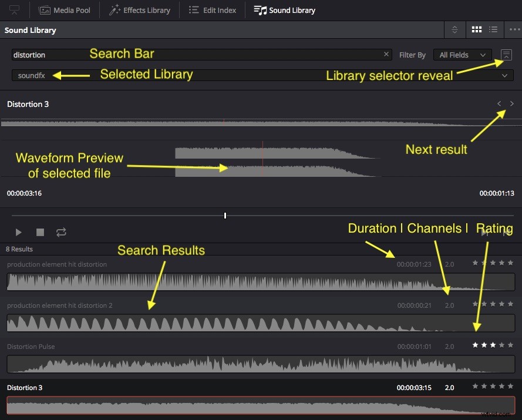
Task: Clear the distortion search text
Action: click(386, 54)
